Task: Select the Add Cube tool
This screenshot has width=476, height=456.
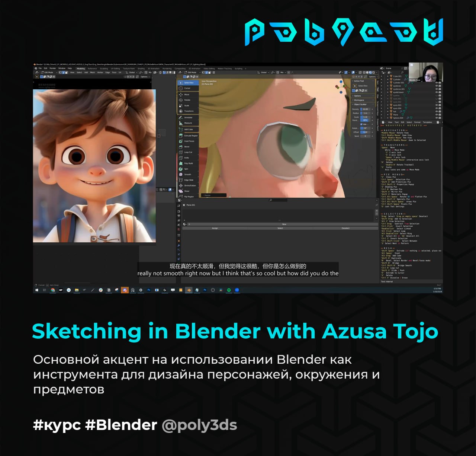Action: [x=188, y=130]
